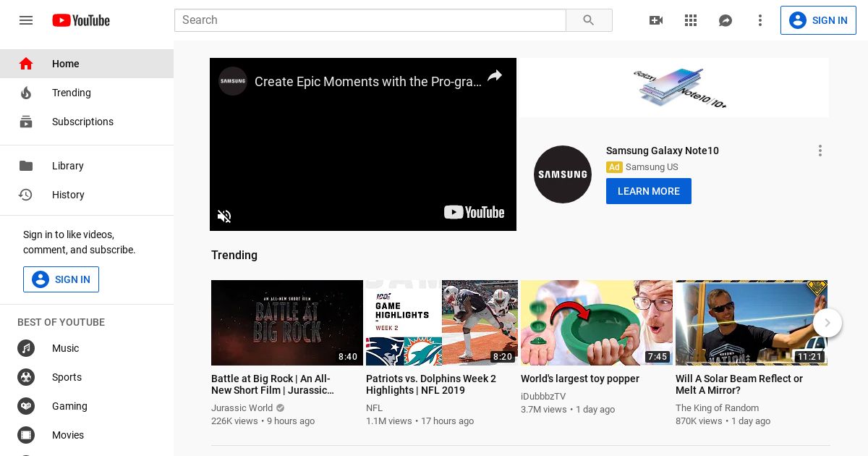Click the Samsung US advertiser name
868x456 pixels.
652,167
